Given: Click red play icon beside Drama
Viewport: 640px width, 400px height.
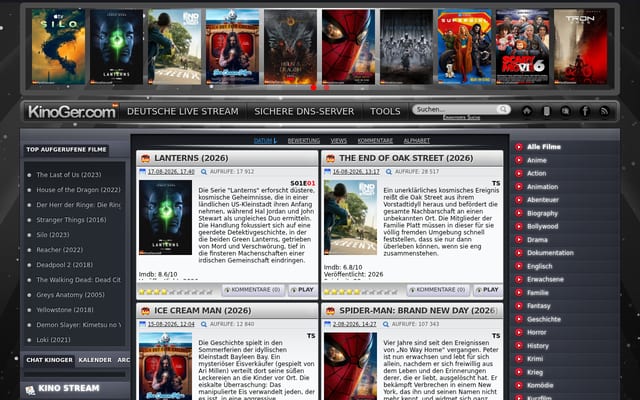Looking at the screenshot, I should pyautogui.click(x=519, y=240).
